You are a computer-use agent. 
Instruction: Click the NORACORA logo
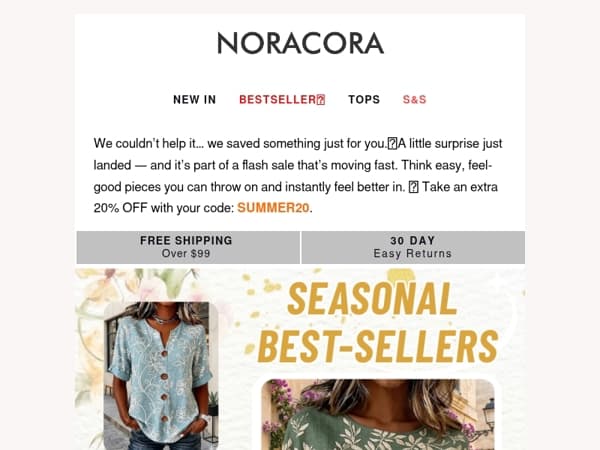point(300,43)
